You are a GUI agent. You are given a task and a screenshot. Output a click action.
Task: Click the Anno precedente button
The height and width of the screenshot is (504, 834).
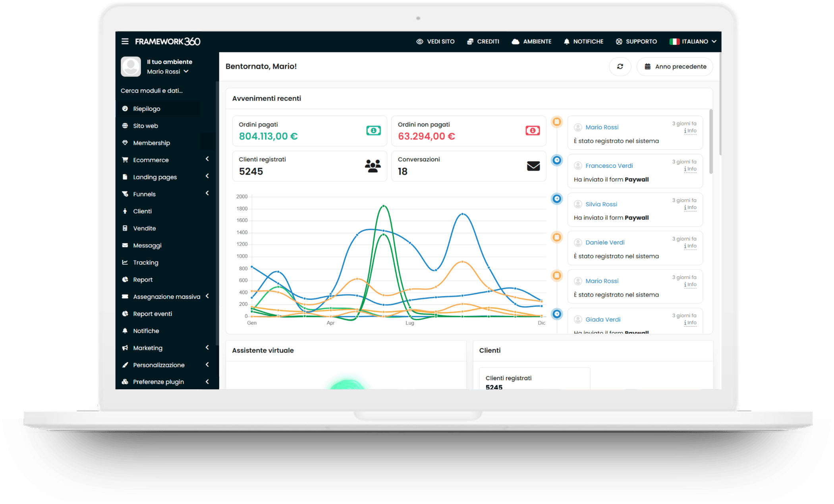click(675, 67)
